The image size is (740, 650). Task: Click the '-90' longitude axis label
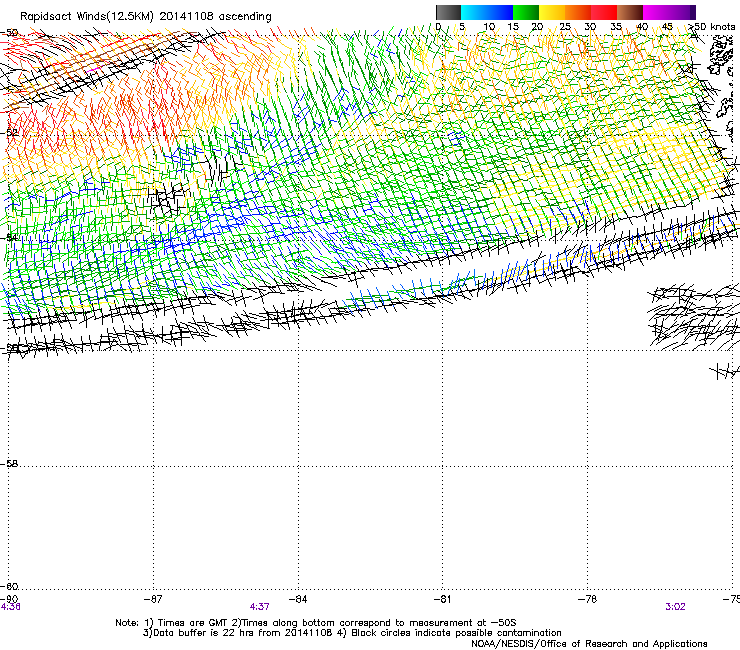[x=9, y=599]
